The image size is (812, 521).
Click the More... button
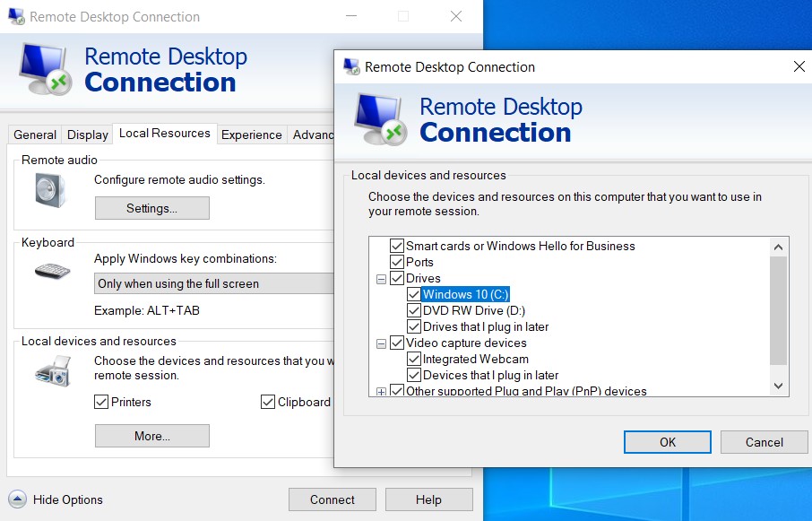click(152, 436)
